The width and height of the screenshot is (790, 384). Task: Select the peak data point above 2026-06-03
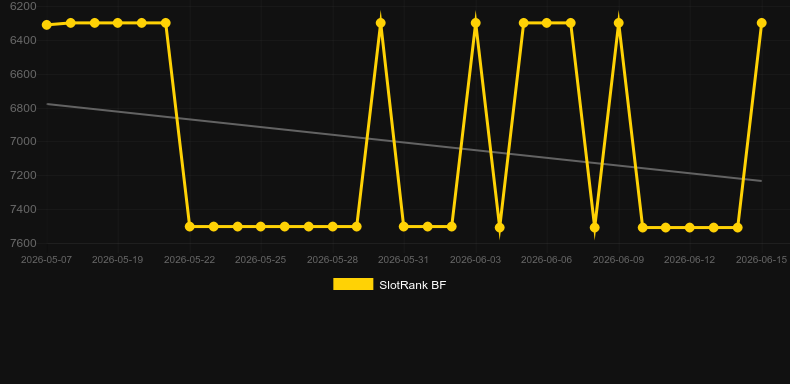(x=476, y=23)
